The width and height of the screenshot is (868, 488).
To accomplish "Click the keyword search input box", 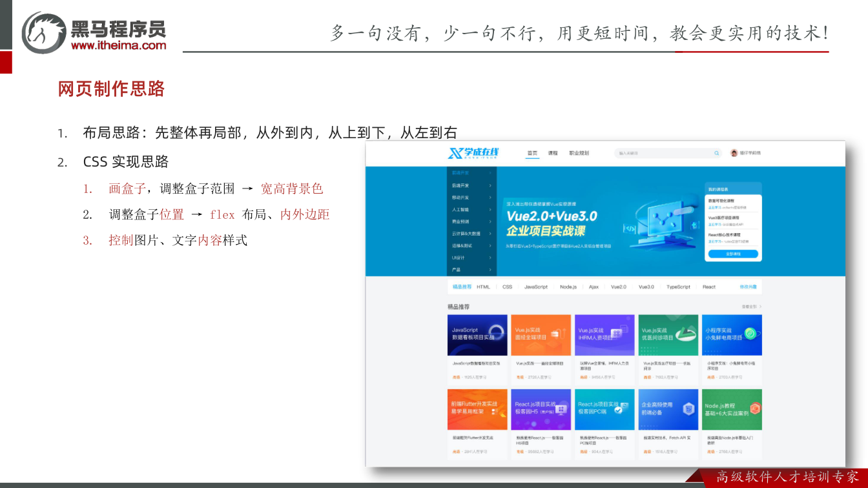I will (668, 153).
